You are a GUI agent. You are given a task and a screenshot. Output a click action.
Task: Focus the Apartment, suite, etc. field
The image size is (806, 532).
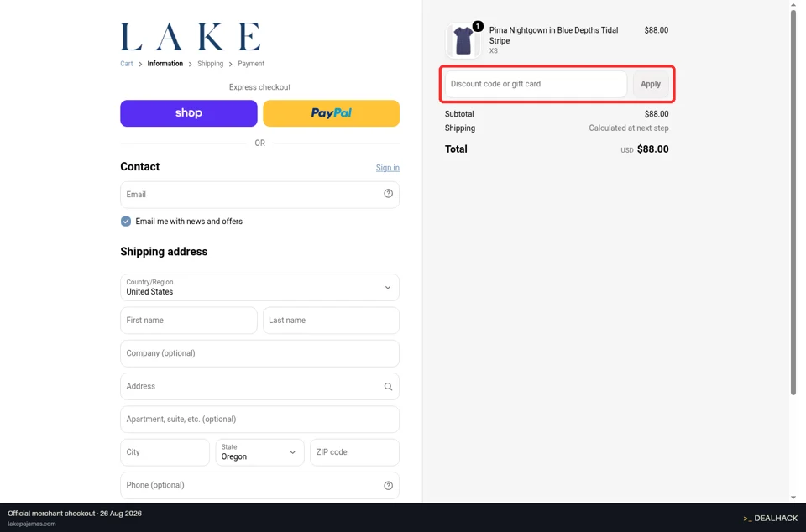click(x=259, y=420)
